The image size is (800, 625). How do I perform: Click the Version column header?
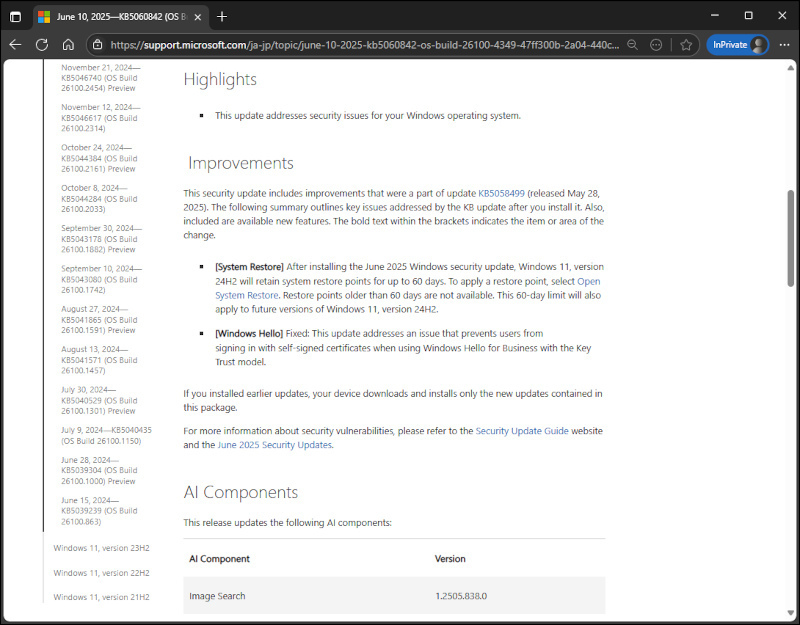pos(450,559)
